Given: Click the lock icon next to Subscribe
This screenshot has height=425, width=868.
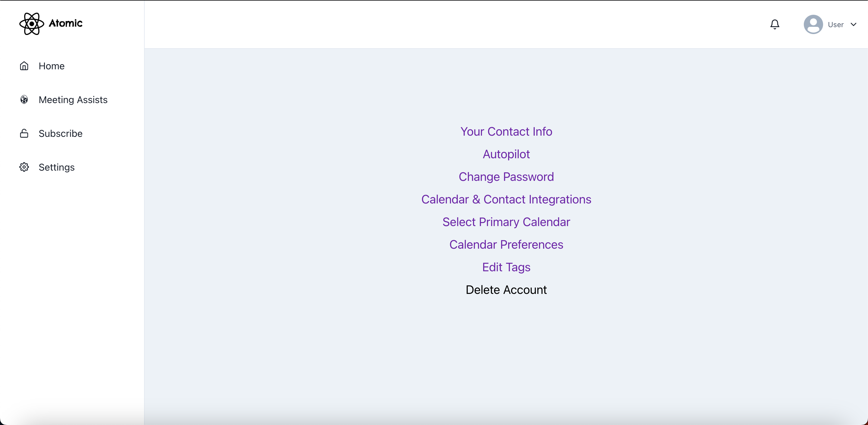Looking at the screenshot, I should point(24,134).
